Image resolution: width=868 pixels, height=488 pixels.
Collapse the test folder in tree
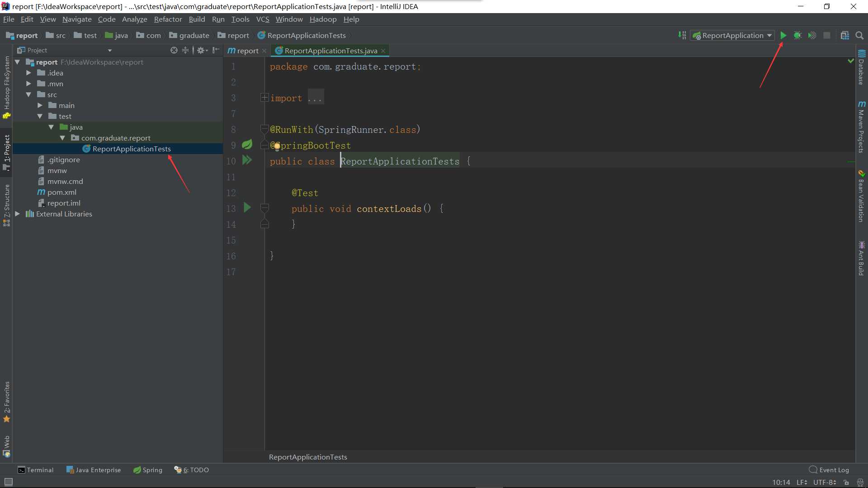40,116
